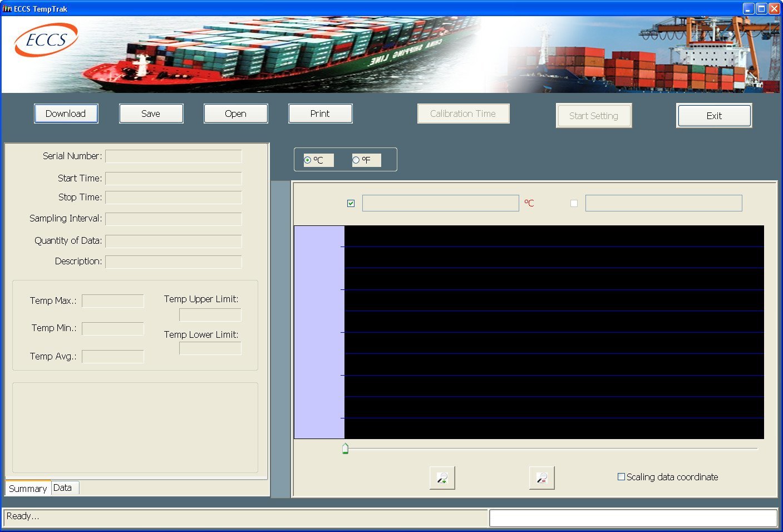Click the white status bar field

click(633, 518)
